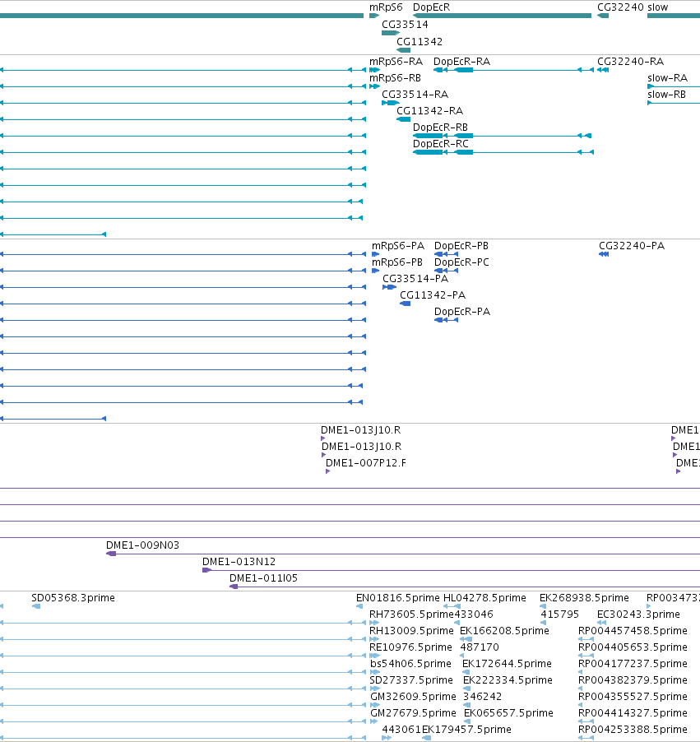Open the EK179457.5prime EST label

(x=466, y=729)
